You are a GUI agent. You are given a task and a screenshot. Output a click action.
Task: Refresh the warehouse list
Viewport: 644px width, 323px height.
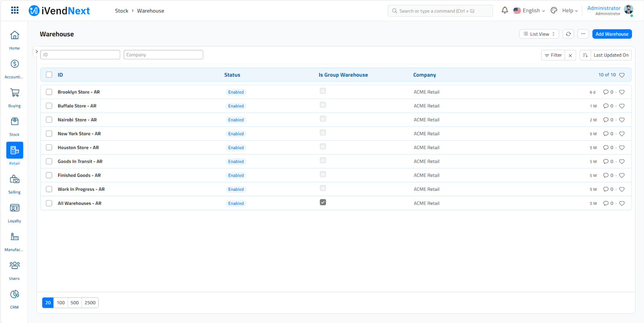click(x=568, y=34)
